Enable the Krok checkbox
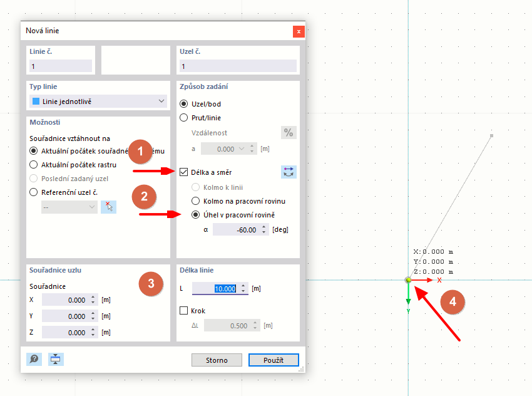Screen dimensions: 532x396 pyautogui.click(x=183, y=311)
